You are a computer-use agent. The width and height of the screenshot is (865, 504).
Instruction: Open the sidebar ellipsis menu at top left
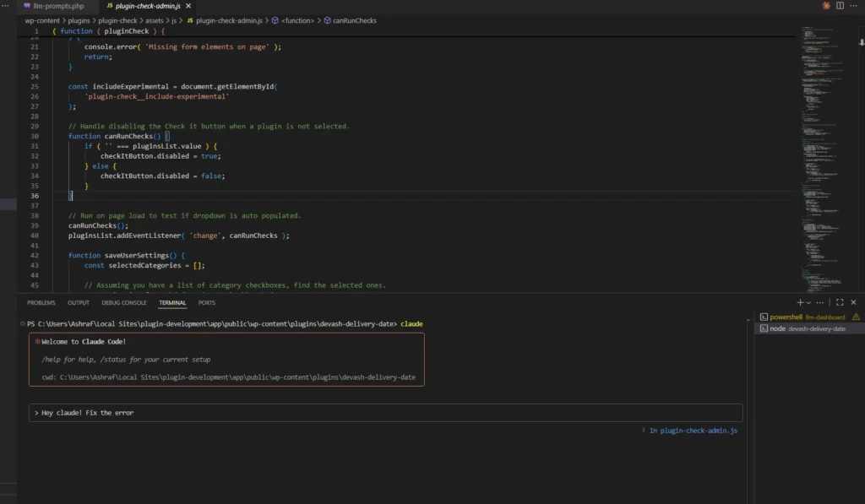[x=7, y=6]
